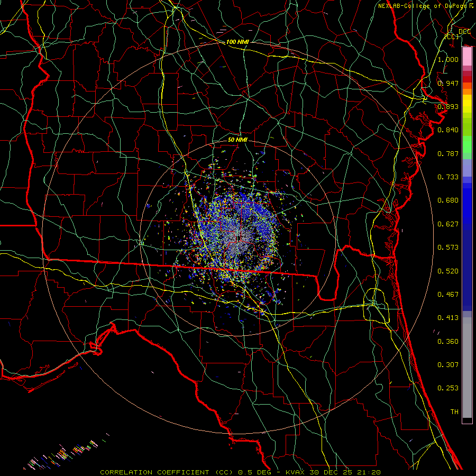The width and height of the screenshot is (476, 476).
Task: Click the Correlation Coefficient caption at bottom
Action: [x=240, y=472]
